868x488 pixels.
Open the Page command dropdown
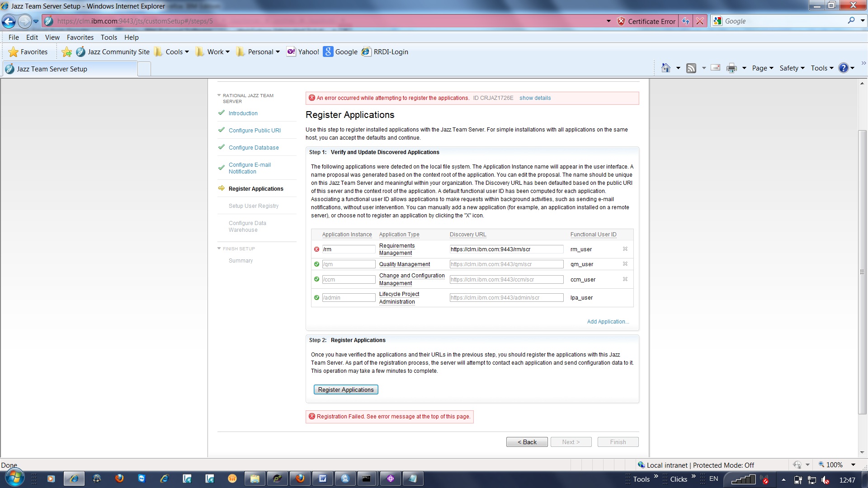[763, 68]
